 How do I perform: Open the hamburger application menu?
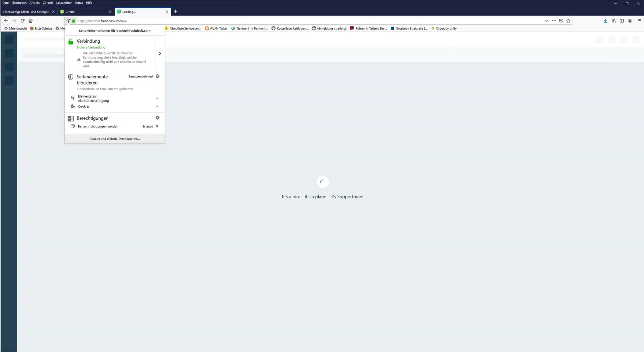click(639, 21)
